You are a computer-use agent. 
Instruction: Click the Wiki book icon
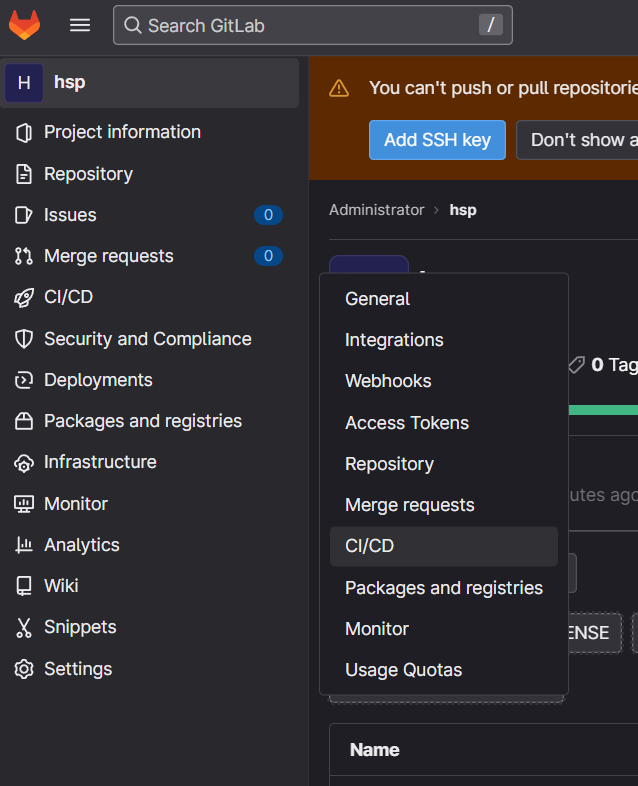click(x=24, y=586)
